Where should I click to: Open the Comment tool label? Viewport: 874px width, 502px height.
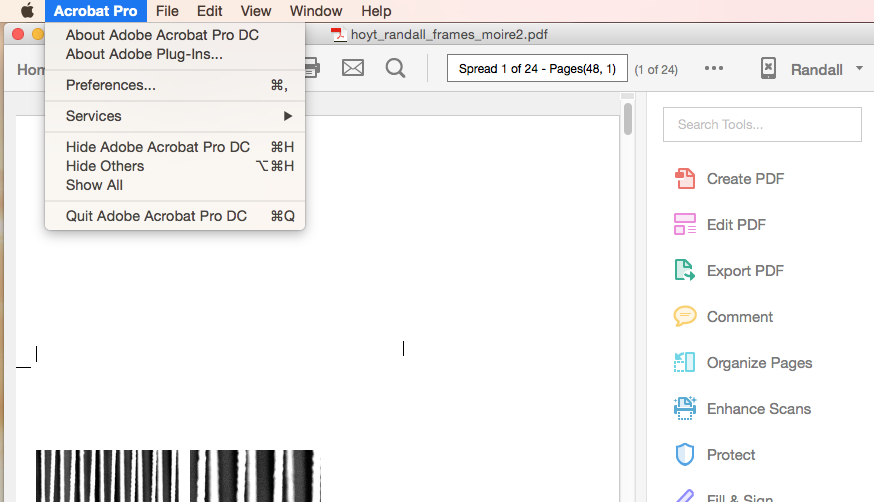pyautogui.click(x=740, y=316)
